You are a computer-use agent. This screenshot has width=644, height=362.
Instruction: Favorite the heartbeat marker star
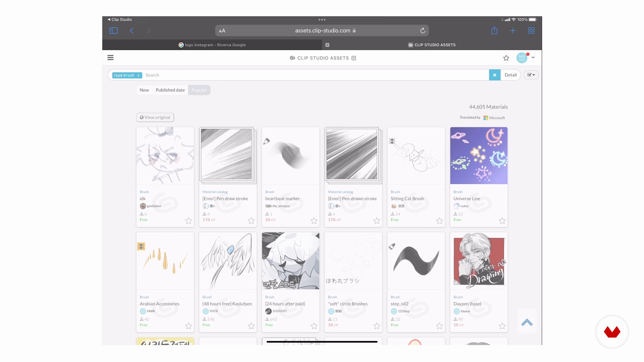314,221
